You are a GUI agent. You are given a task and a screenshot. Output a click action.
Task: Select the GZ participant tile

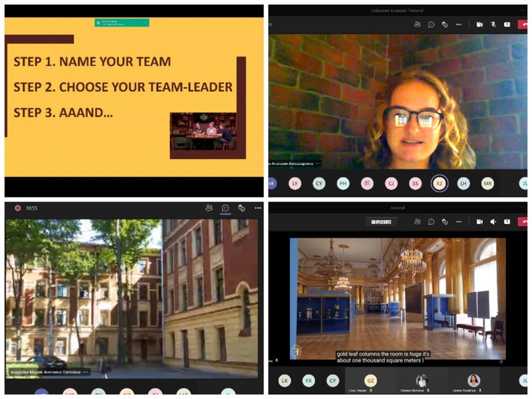click(371, 380)
